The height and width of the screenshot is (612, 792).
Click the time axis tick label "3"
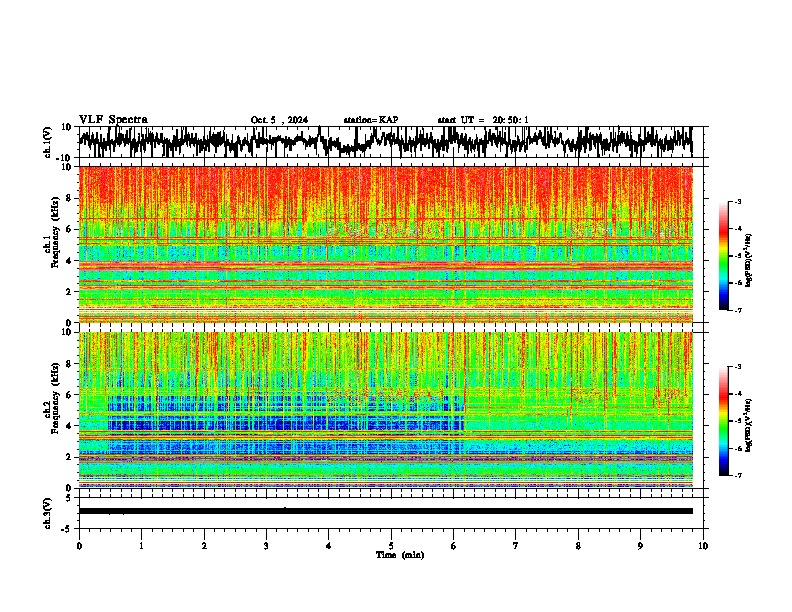(266, 546)
